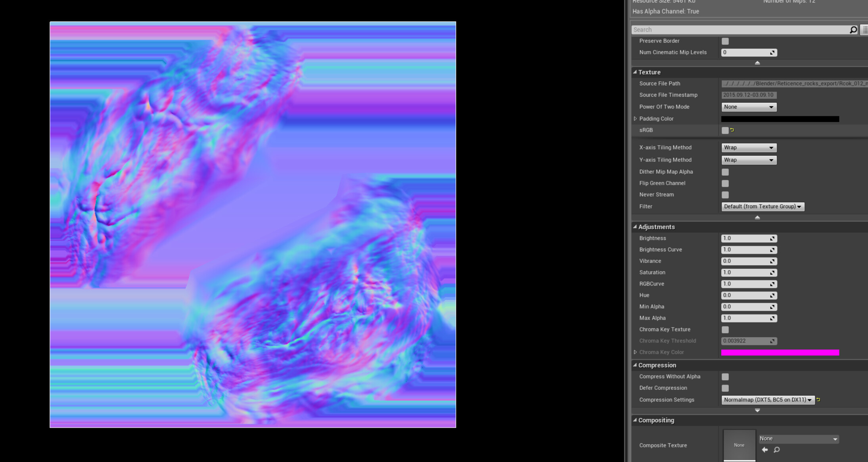This screenshot has width=868, height=462.
Task: Open the view options icon beside search
Action: (865, 30)
